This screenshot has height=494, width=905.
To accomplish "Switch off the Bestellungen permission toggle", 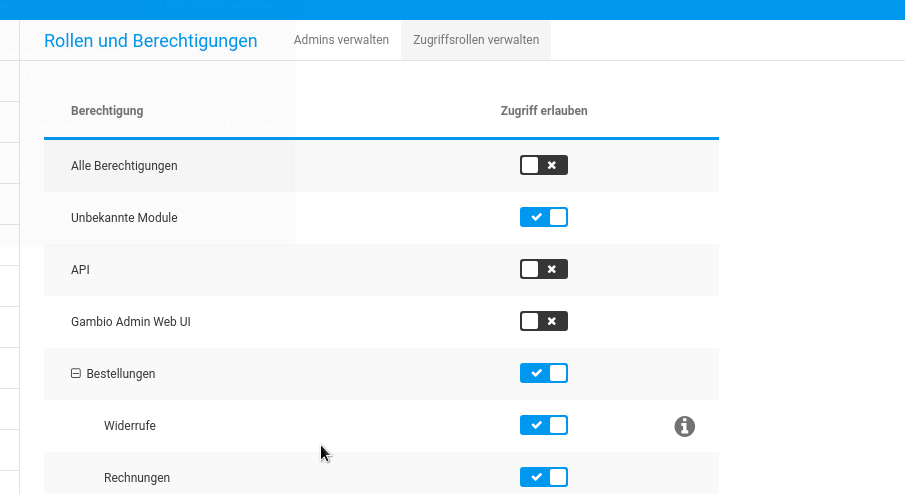I will [x=543, y=373].
